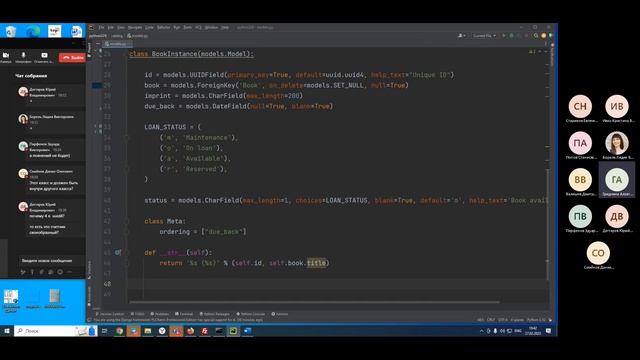Open the Yandex browser taskbar icon
The height and width of the screenshot is (360, 640).
pyautogui.click(x=162, y=331)
